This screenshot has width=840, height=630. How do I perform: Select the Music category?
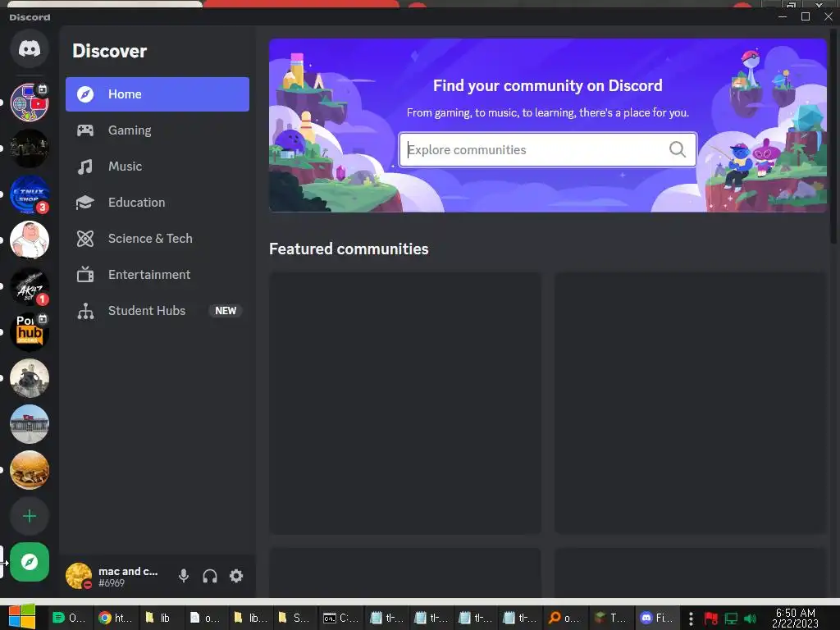pyautogui.click(x=157, y=166)
